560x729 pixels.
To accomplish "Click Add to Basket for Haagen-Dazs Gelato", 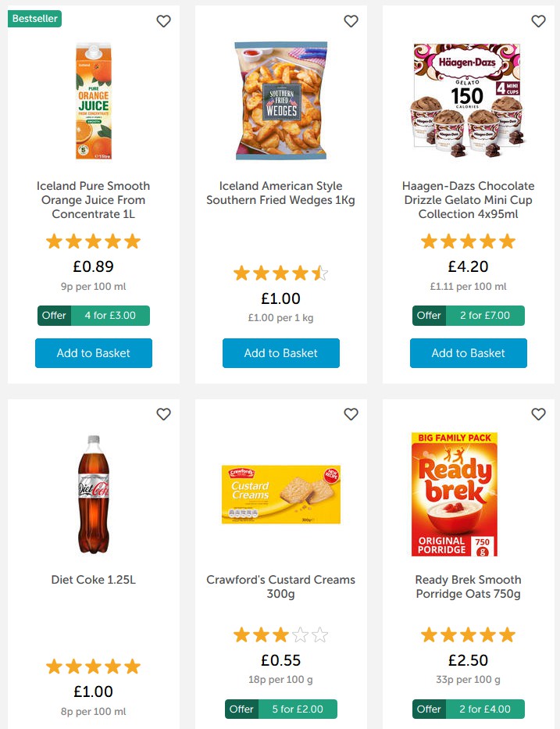I will coord(468,353).
